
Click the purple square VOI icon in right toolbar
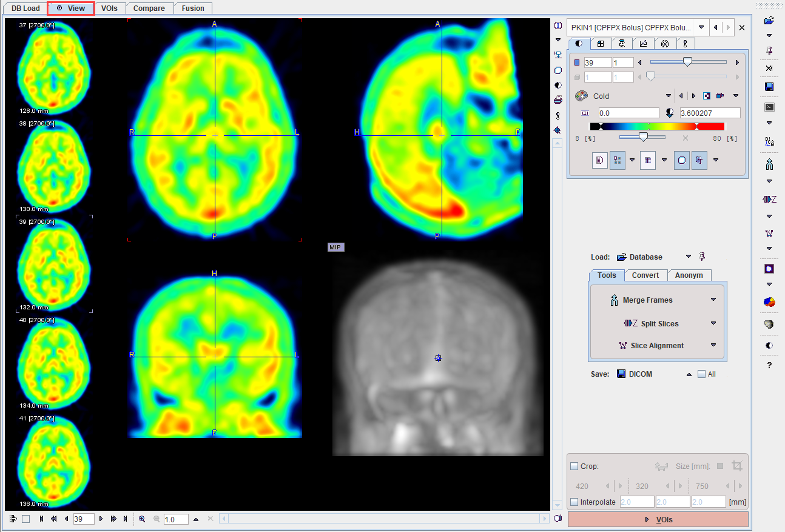769,268
